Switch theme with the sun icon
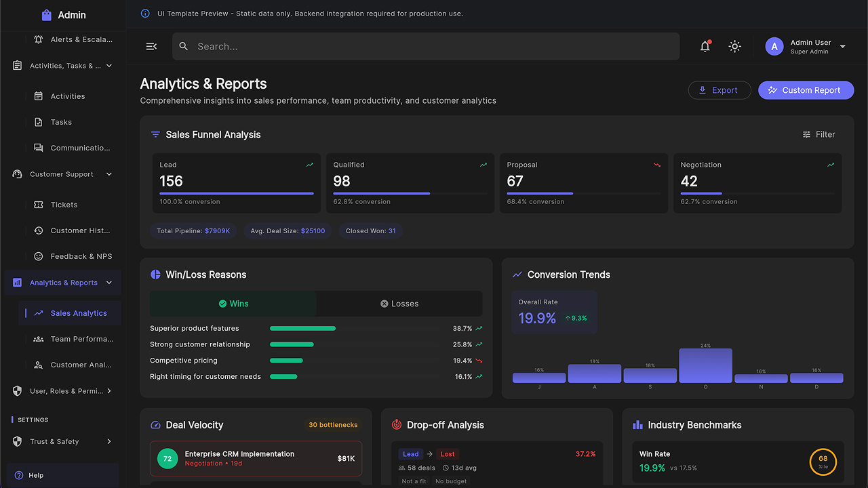 tap(734, 46)
